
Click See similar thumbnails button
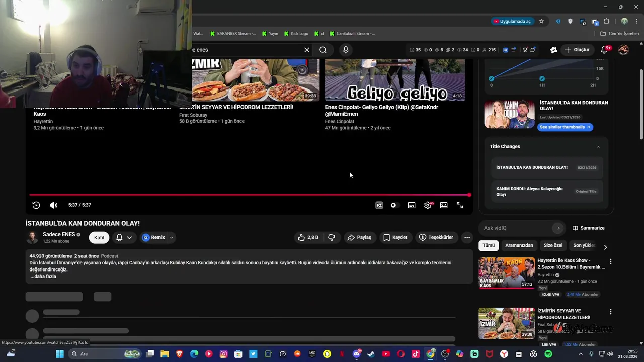565,127
